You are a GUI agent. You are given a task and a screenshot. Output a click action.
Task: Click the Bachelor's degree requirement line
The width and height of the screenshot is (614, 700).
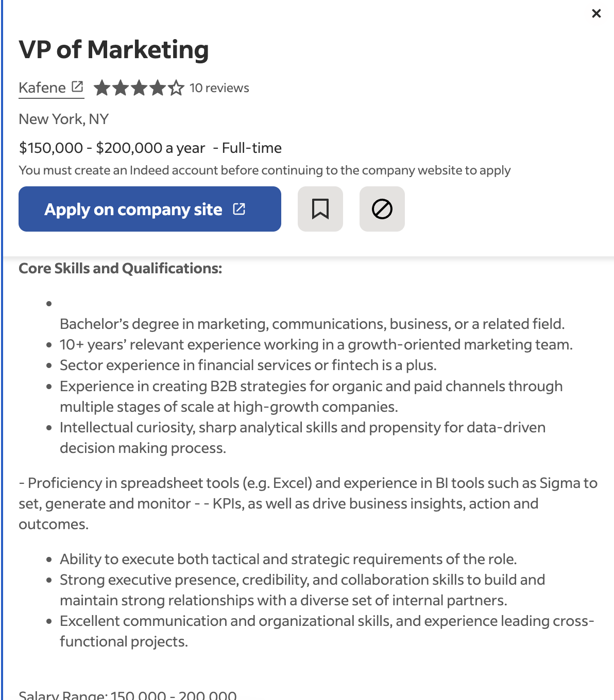(312, 324)
